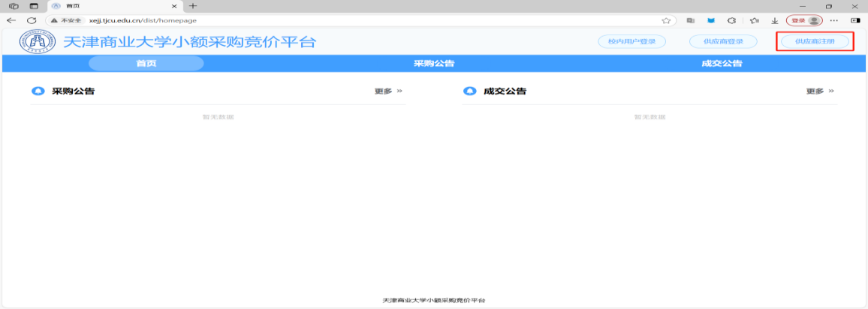
Task: Select the 首页 home navigation tab
Action: tap(146, 64)
